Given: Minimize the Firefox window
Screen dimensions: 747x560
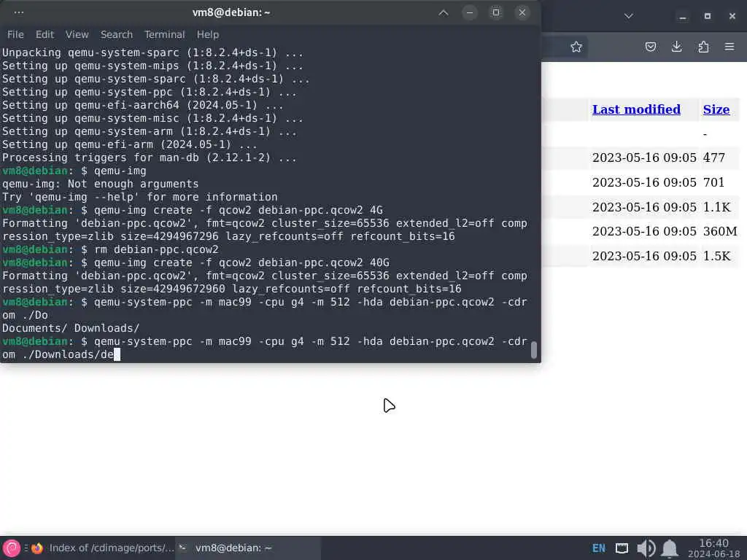Looking at the screenshot, I should point(683,17).
